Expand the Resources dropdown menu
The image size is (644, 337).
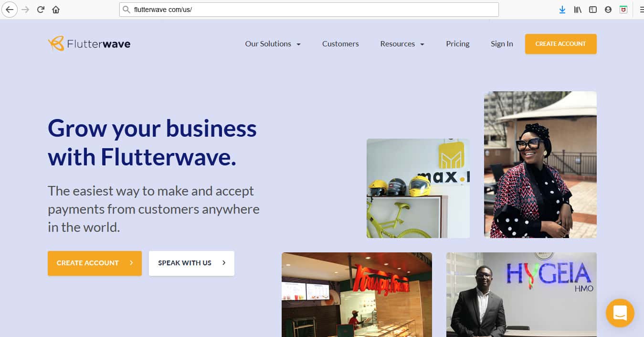pyautogui.click(x=402, y=44)
